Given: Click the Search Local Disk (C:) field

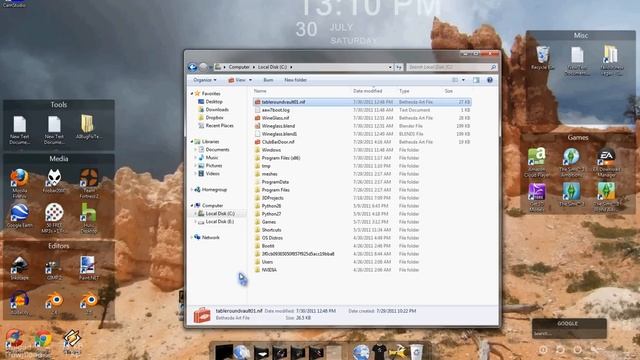Looking at the screenshot, I should click(451, 67).
